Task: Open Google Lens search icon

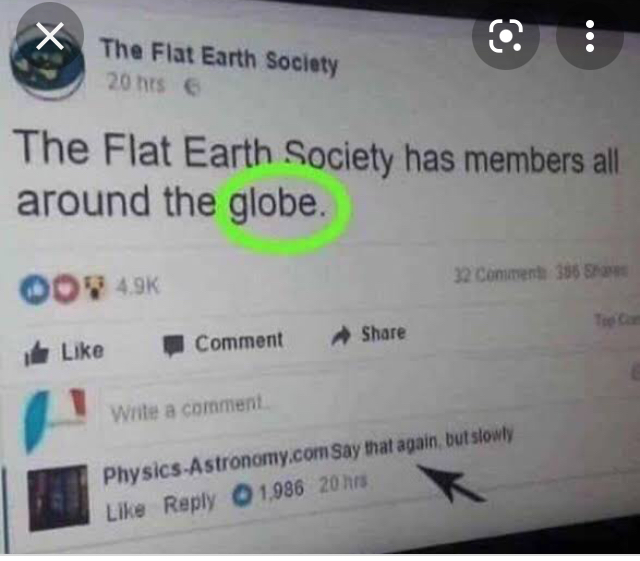Action: (x=506, y=36)
